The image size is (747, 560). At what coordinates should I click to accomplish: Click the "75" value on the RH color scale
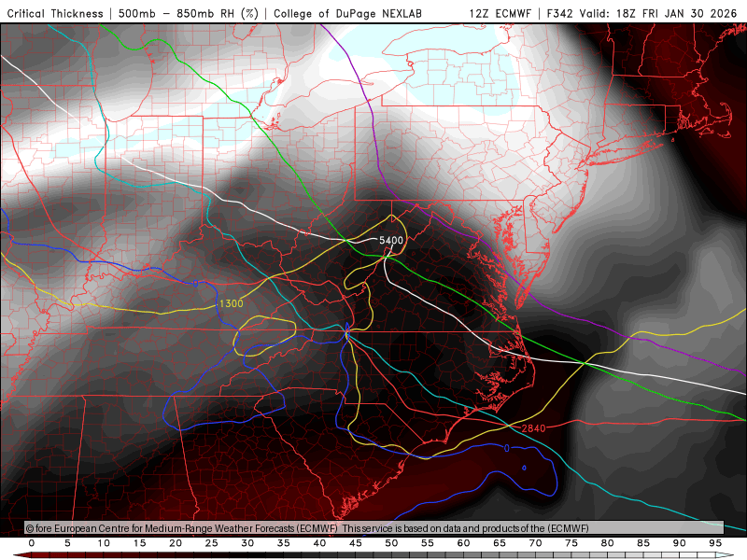coord(571,543)
